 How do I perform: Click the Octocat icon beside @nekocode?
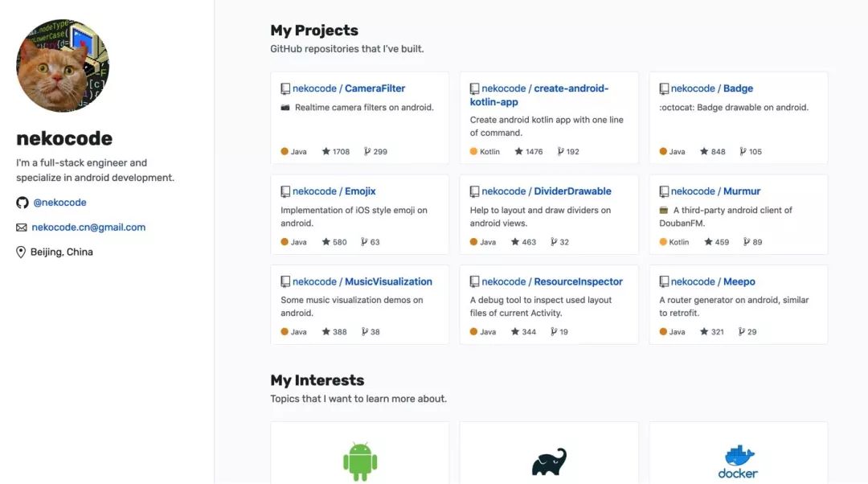tap(23, 203)
